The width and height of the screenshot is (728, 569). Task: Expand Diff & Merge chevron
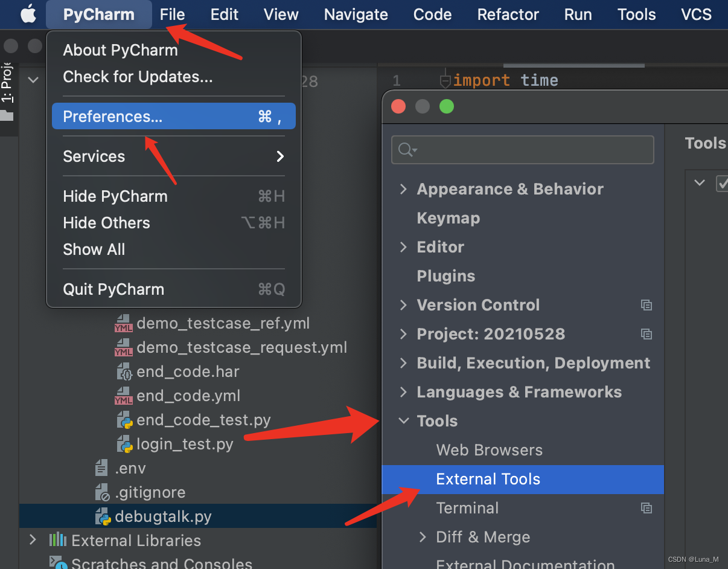423,537
